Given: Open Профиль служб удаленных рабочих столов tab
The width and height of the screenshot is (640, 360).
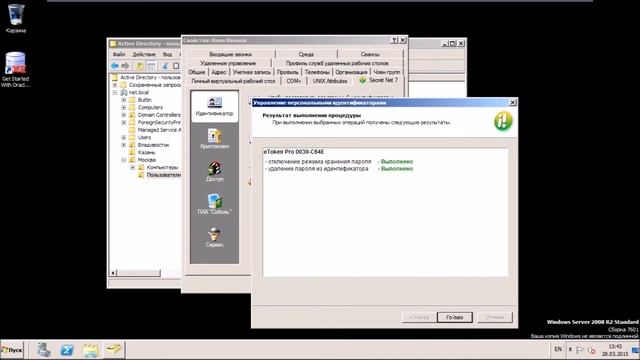Looking at the screenshot, I should tap(337, 63).
